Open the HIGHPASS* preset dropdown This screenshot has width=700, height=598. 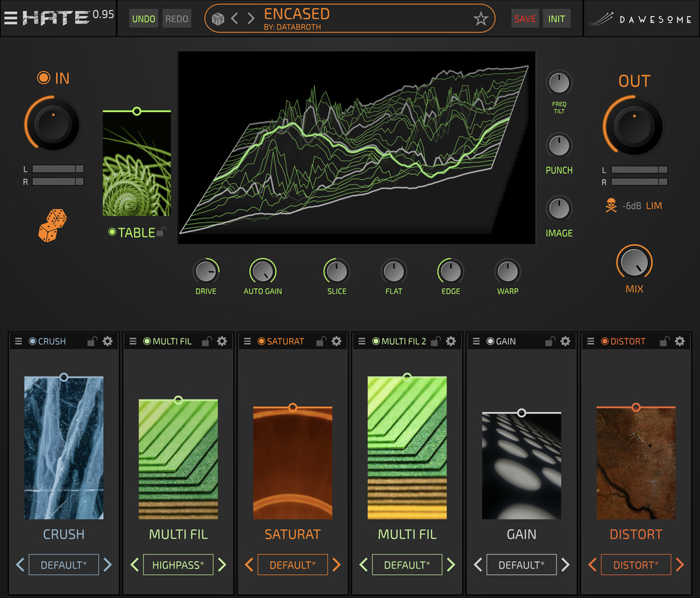178,564
